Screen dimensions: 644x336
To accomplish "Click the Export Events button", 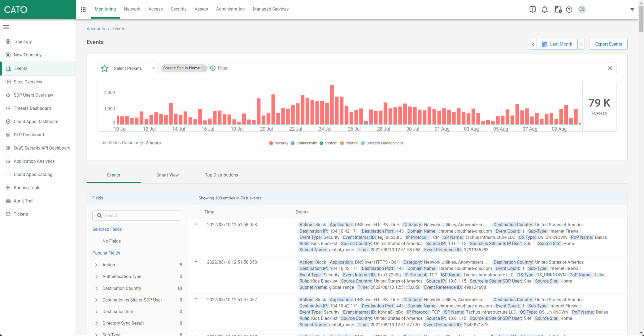I will pyautogui.click(x=608, y=44).
